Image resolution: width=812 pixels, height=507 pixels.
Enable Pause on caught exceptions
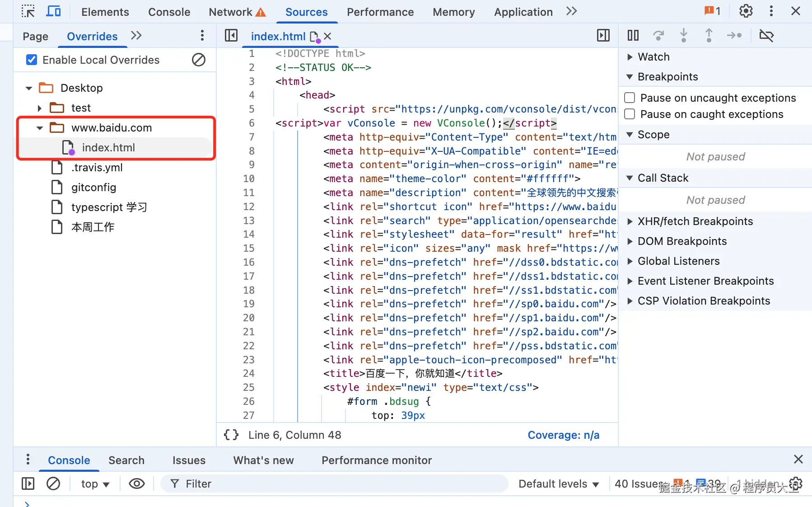point(630,114)
